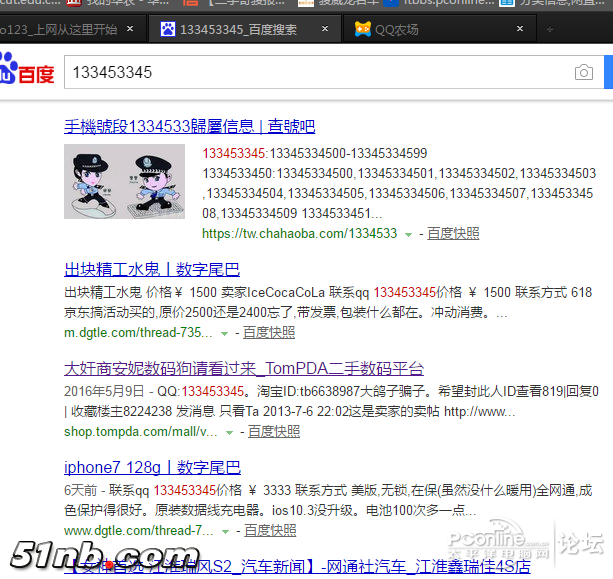Switch to the QQ农场 tab
Image resolution: width=613 pixels, height=579 pixels.
tap(440, 29)
